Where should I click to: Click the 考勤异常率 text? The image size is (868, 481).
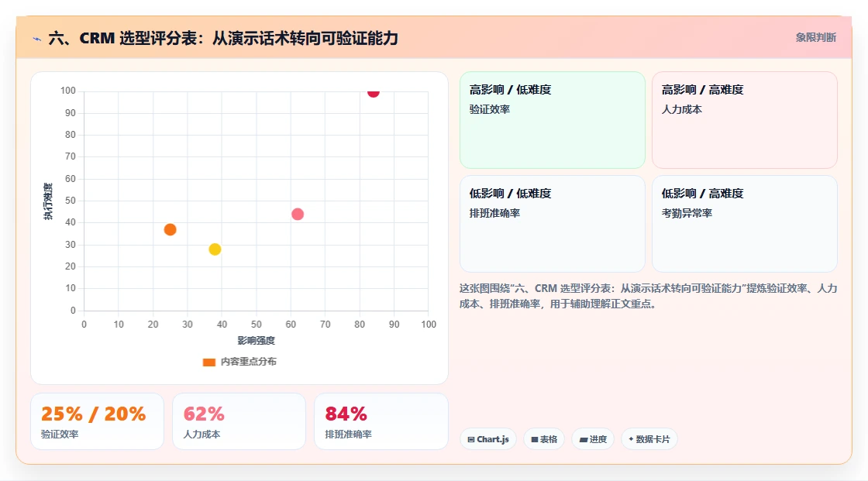(687, 213)
